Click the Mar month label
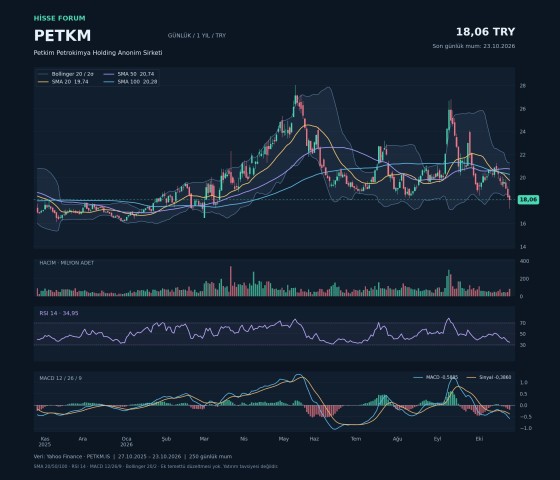The height and width of the screenshot is (480, 560). pos(204,439)
